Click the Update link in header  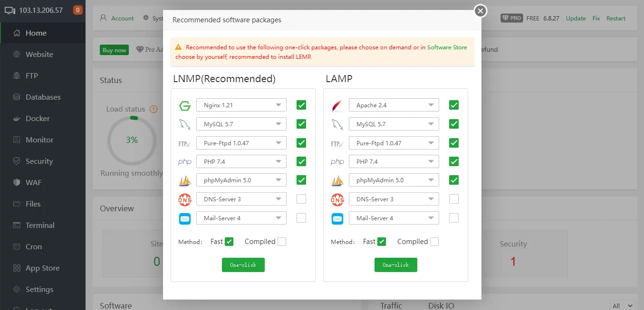[x=576, y=18]
